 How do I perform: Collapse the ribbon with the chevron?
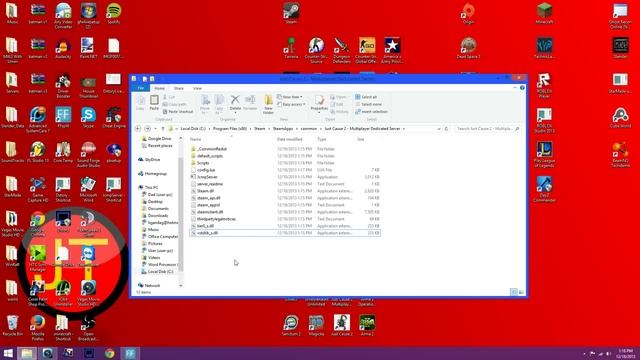click(515, 88)
